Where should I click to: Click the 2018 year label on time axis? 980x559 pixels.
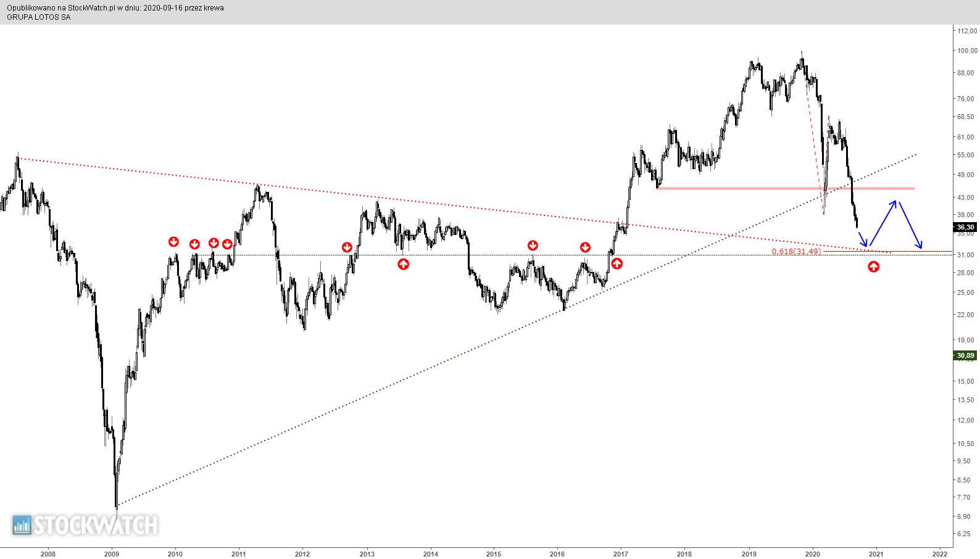(x=684, y=553)
